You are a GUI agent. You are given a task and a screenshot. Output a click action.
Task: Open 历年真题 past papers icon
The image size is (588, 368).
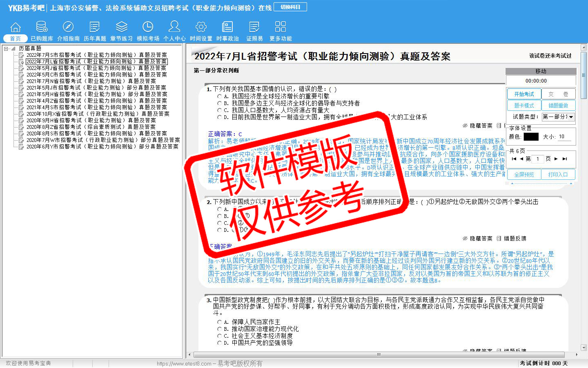pos(95,27)
